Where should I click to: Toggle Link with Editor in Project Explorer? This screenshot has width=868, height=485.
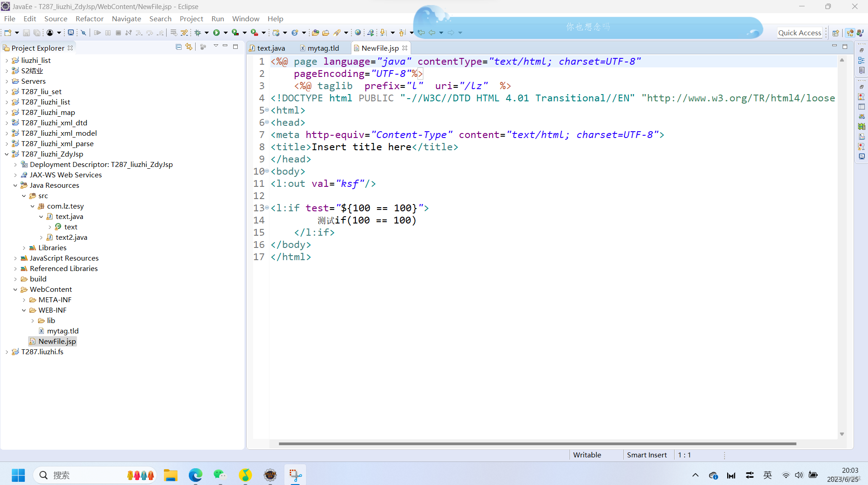189,47
